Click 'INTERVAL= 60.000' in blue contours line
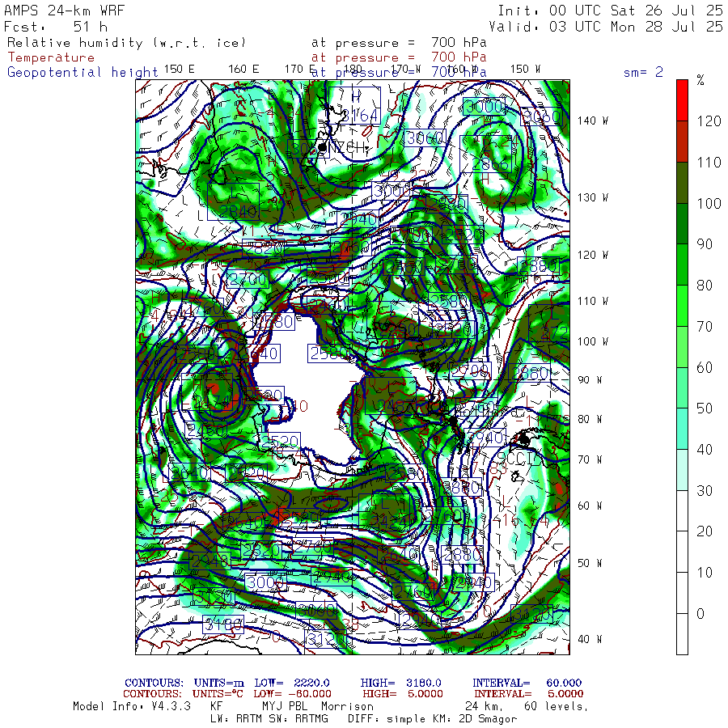728x728 pixels. click(527, 683)
